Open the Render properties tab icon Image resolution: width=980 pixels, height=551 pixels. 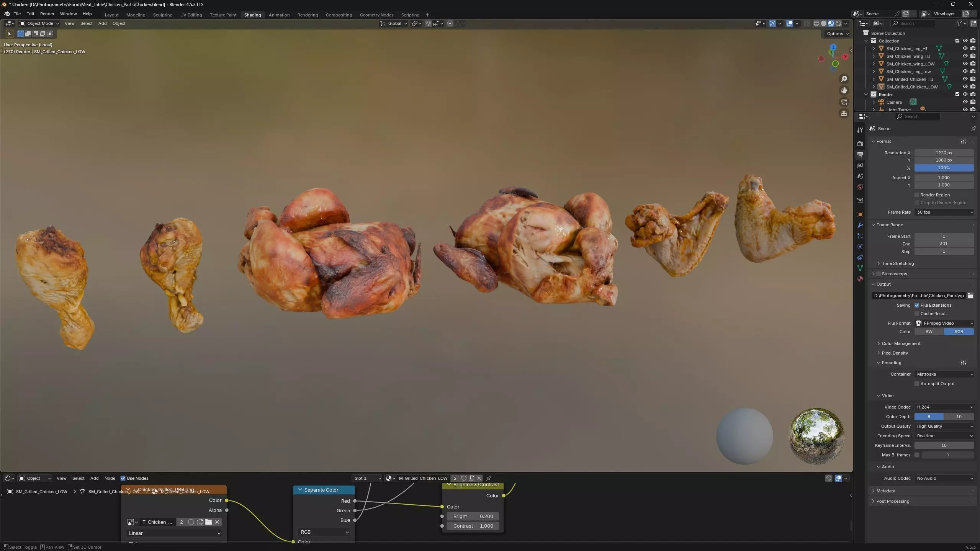[x=860, y=144]
